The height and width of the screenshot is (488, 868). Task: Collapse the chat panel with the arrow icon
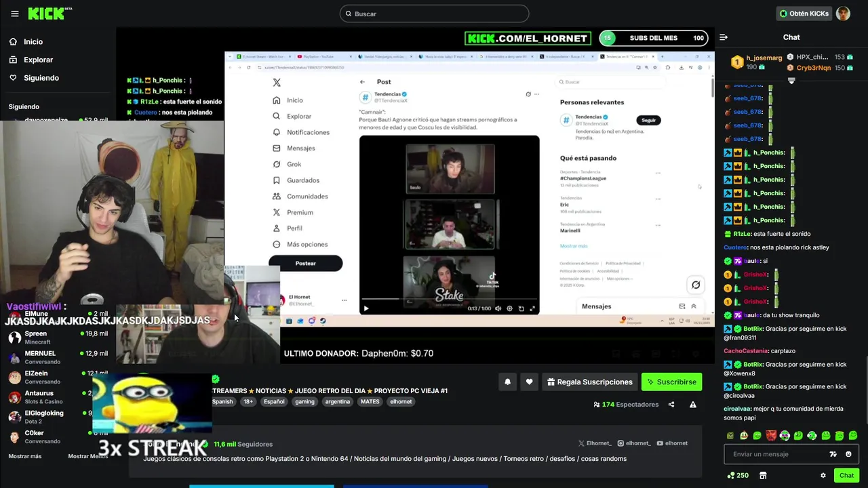724,37
